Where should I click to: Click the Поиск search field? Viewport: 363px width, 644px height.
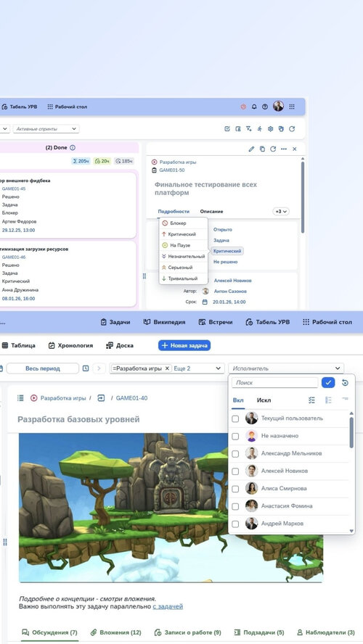coord(274,383)
